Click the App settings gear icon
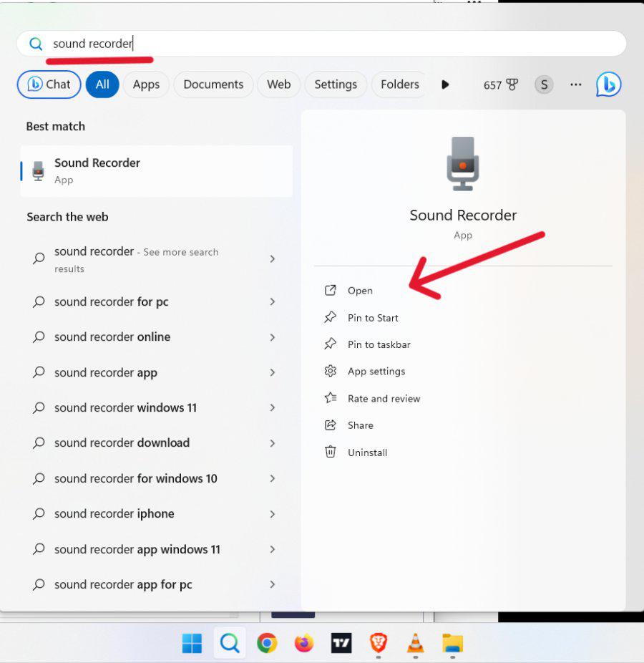644x663 pixels. [330, 371]
